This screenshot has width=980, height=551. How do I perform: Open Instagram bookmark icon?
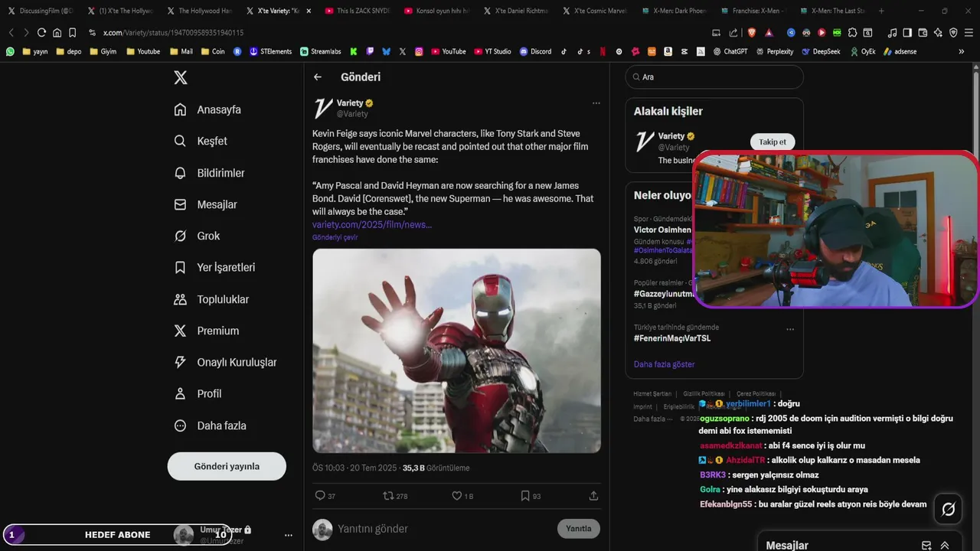pos(419,51)
